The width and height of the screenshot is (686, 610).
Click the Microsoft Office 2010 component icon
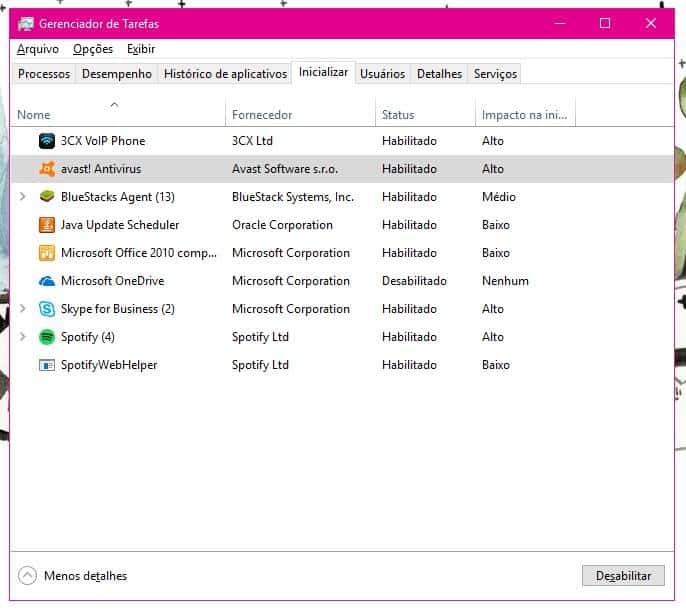(47, 253)
